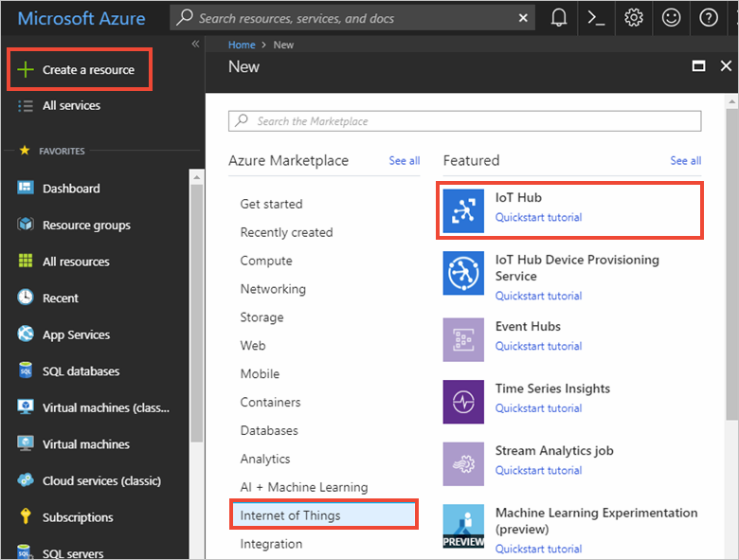Launch Cloud Shell from the top bar

[596, 18]
